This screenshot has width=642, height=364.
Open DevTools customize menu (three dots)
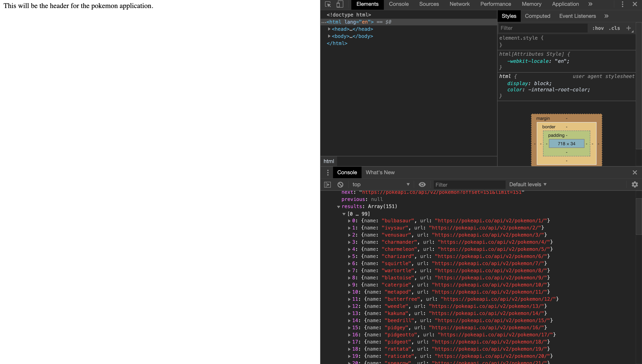(x=622, y=4)
